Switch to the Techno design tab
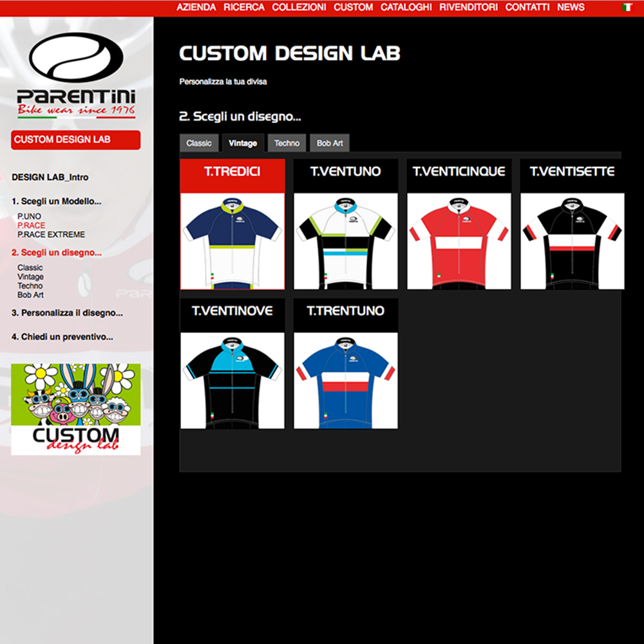Viewport: 644px width, 644px height. (287, 143)
